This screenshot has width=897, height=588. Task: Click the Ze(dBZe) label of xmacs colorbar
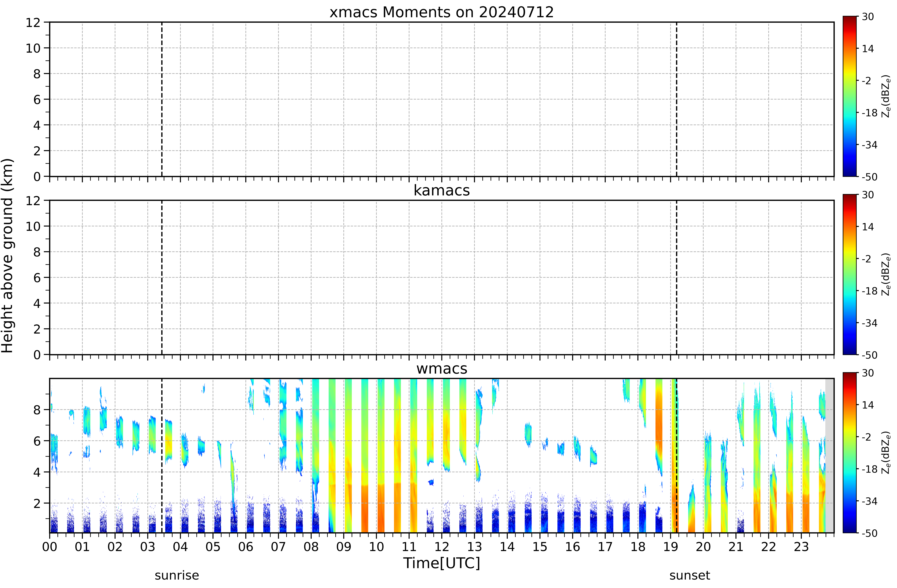tap(886, 96)
